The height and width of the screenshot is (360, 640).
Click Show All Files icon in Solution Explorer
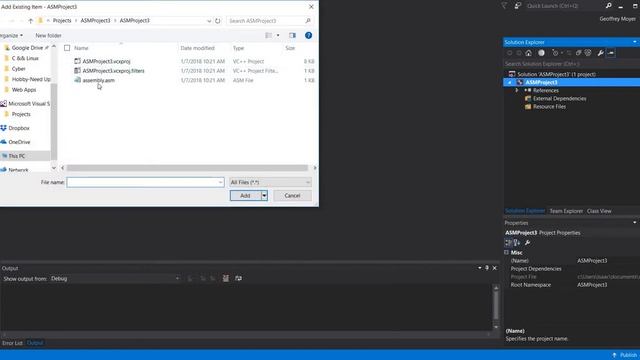click(x=588, y=53)
